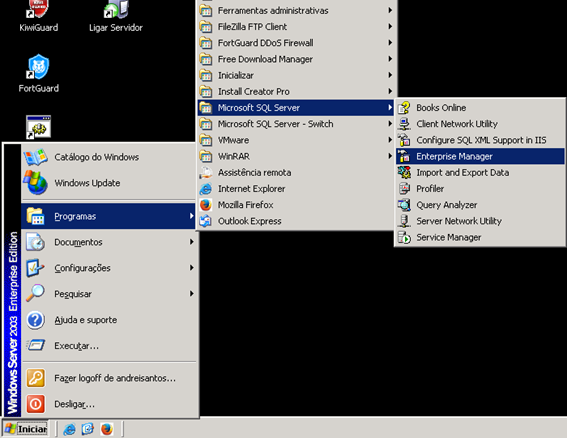567x438 pixels.
Task: Click the Outlook Express envelope icon
Action: [206, 221]
